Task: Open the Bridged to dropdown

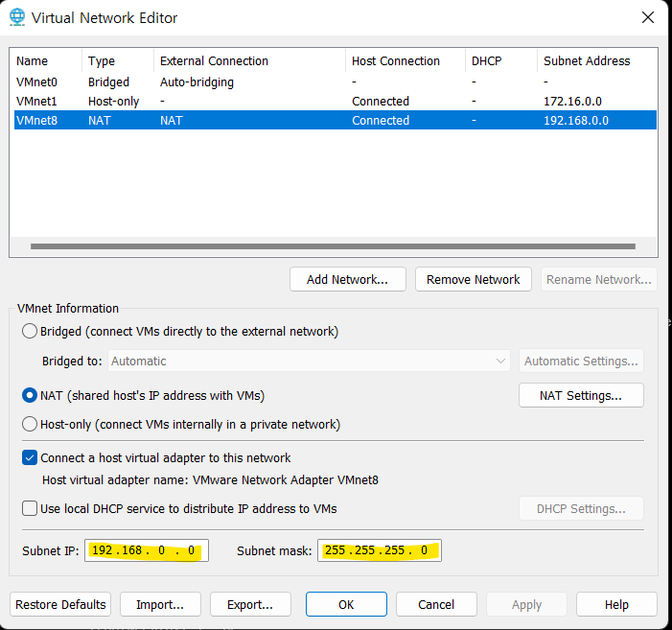Action: click(x=309, y=361)
